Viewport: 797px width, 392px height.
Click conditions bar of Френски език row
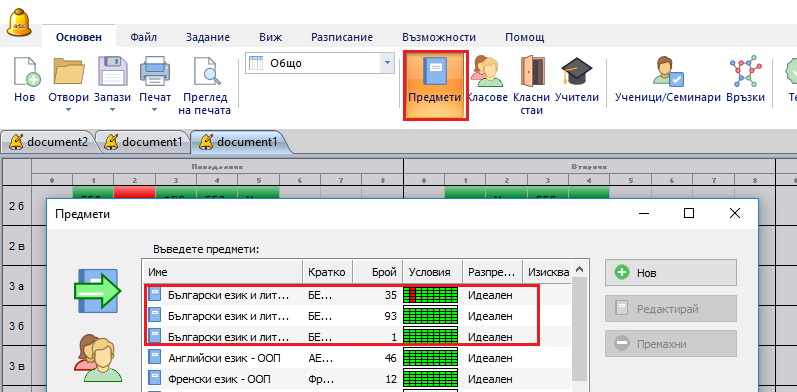(431, 379)
